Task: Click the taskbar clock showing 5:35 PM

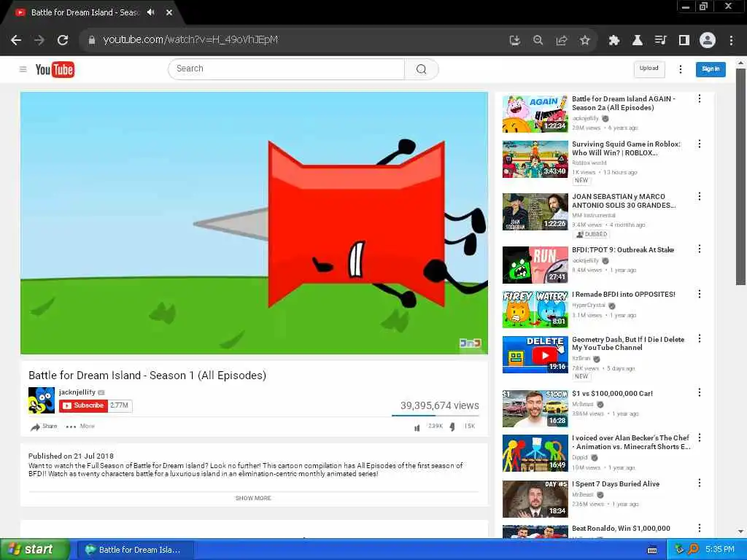Action: tap(719, 550)
